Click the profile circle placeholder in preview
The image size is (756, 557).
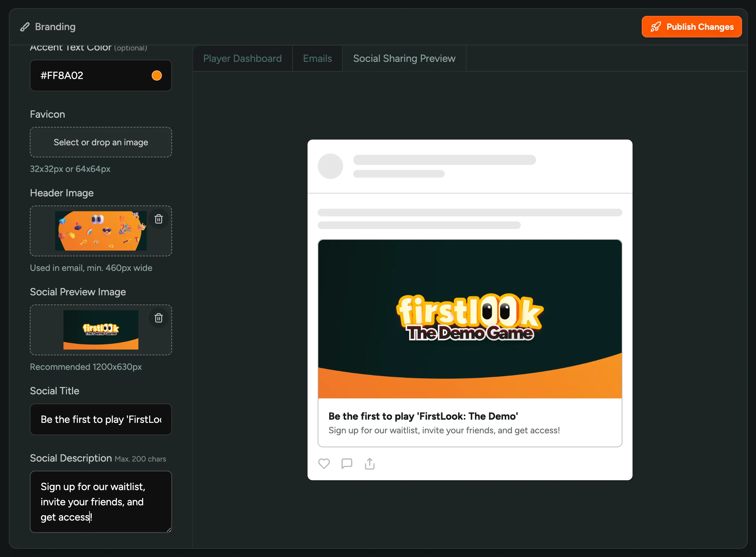coord(330,166)
